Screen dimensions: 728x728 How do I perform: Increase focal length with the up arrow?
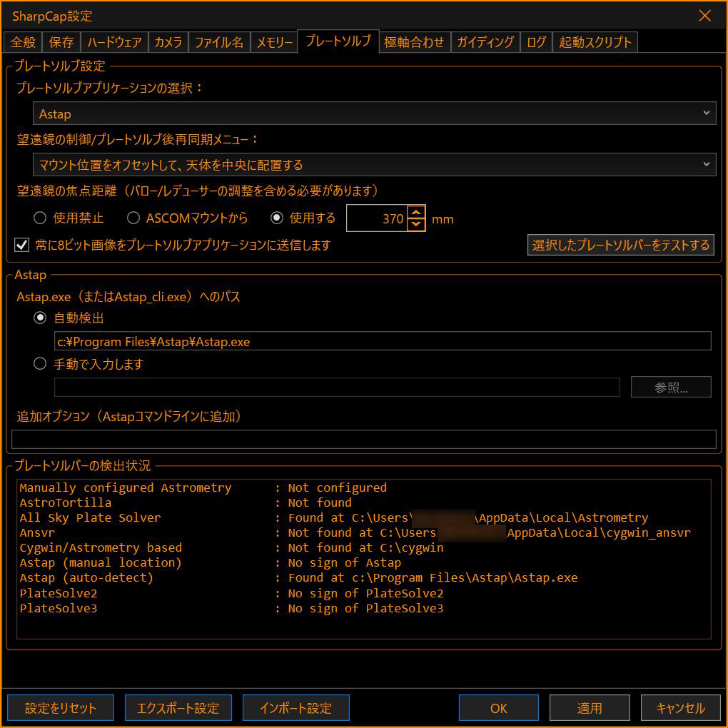(416, 212)
